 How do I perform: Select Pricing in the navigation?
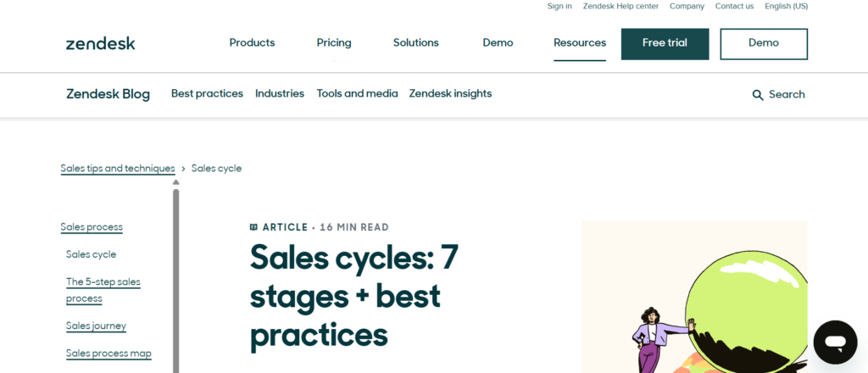click(x=334, y=43)
